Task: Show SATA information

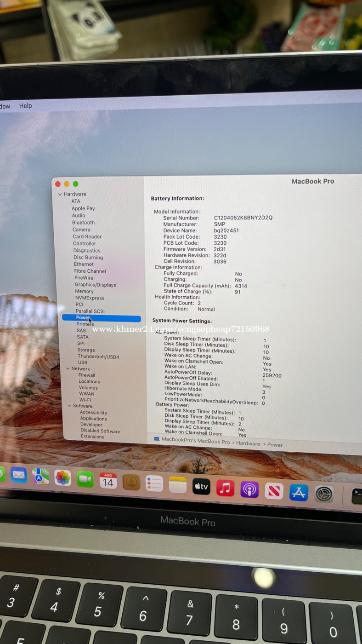Action: pyautogui.click(x=83, y=337)
